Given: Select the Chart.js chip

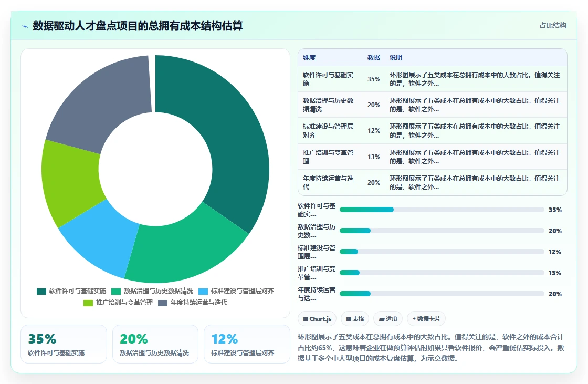Looking at the screenshot, I should point(317,319).
